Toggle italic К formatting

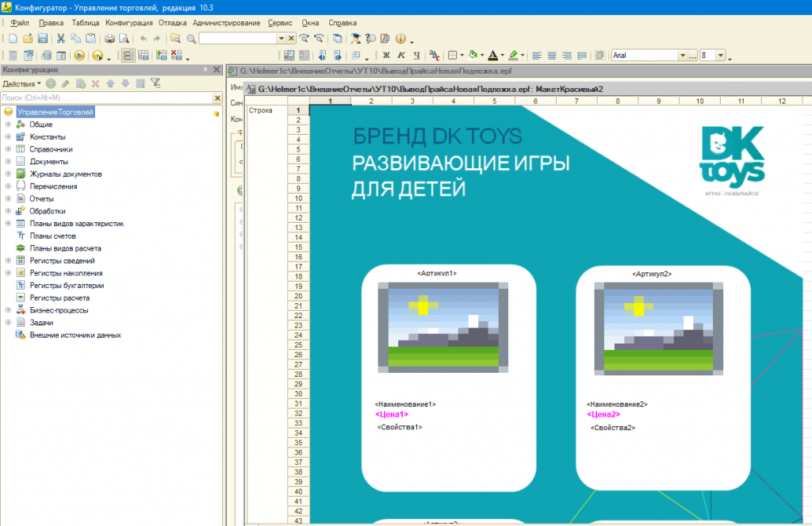tap(401, 56)
